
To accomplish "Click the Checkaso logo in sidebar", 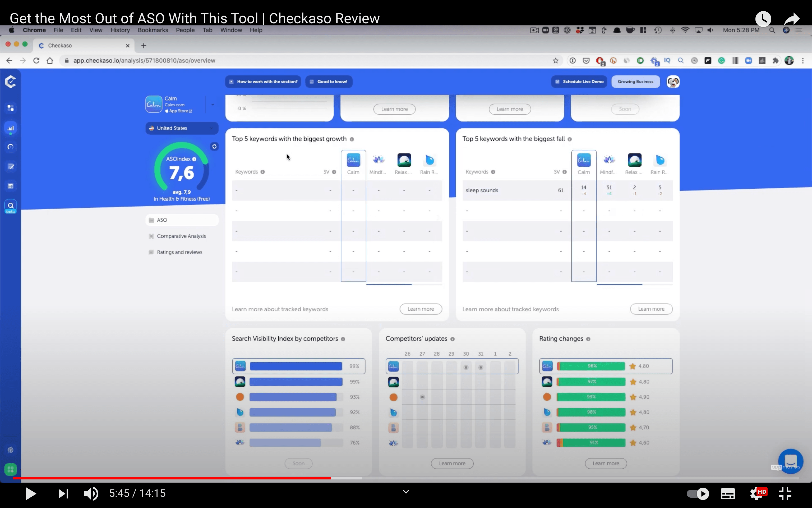I will [x=10, y=82].
